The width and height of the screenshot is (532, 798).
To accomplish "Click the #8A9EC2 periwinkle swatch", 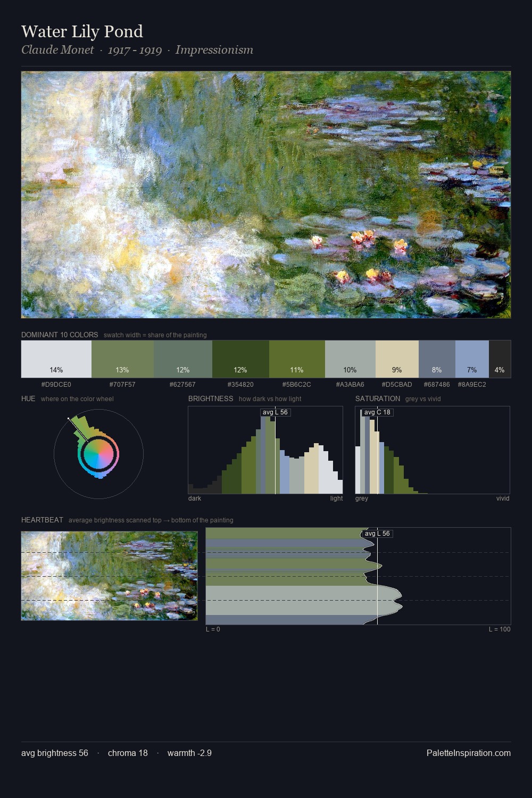I will [472, 359].
